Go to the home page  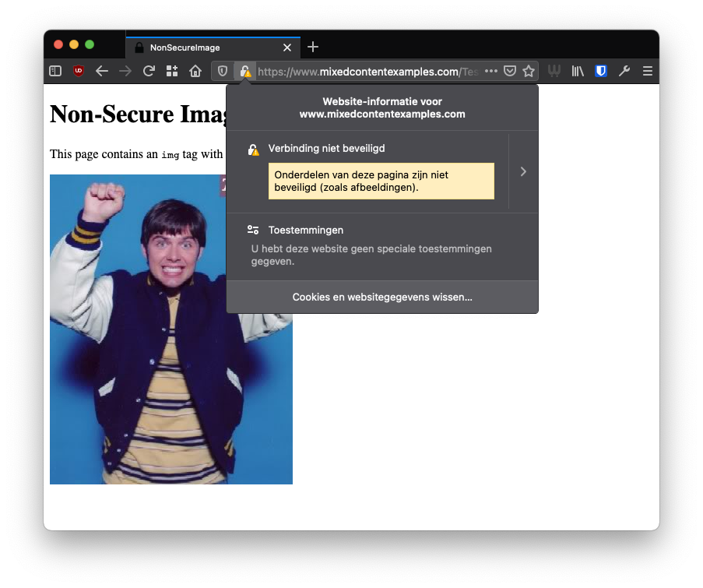tap(195, 71)
